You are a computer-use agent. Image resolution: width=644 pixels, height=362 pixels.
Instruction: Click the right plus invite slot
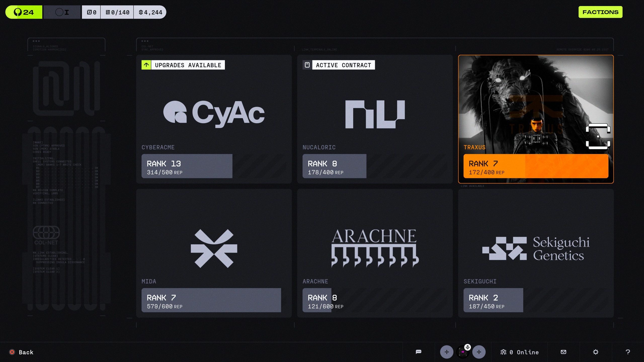point(479,352)
